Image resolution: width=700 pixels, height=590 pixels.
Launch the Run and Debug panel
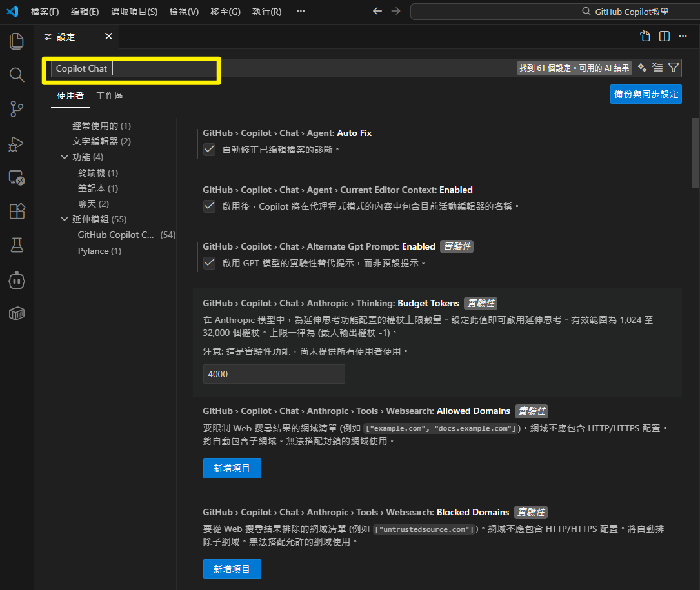pos(16,143)
